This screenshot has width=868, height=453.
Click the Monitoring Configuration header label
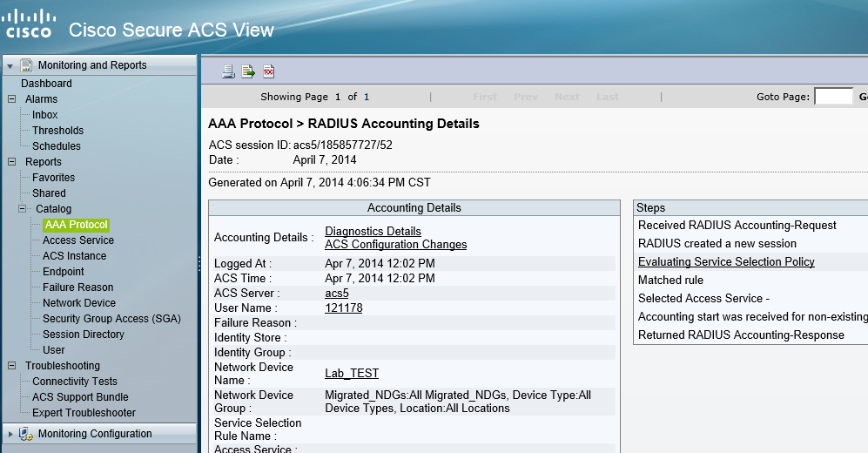click(x=95, y=434)
